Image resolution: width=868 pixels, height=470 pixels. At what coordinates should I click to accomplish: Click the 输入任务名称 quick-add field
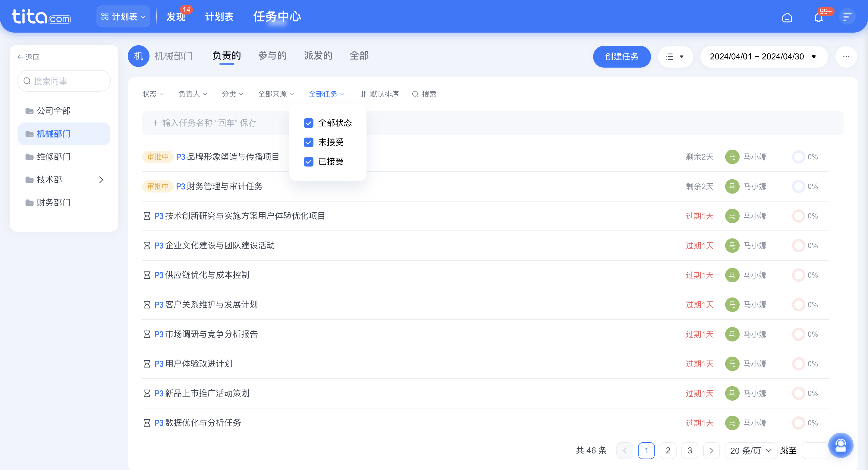493,123
